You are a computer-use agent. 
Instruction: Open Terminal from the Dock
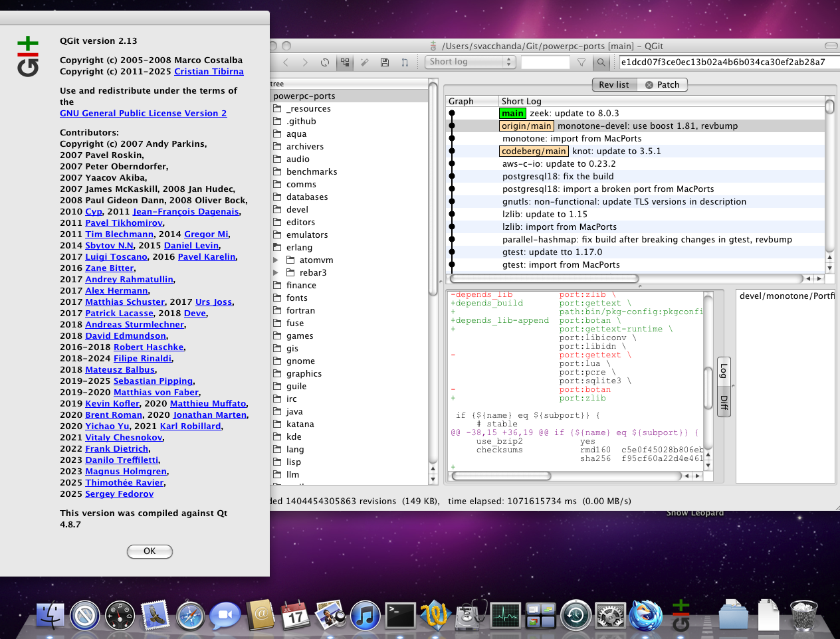pyautogui.click(x=400, y=616)
